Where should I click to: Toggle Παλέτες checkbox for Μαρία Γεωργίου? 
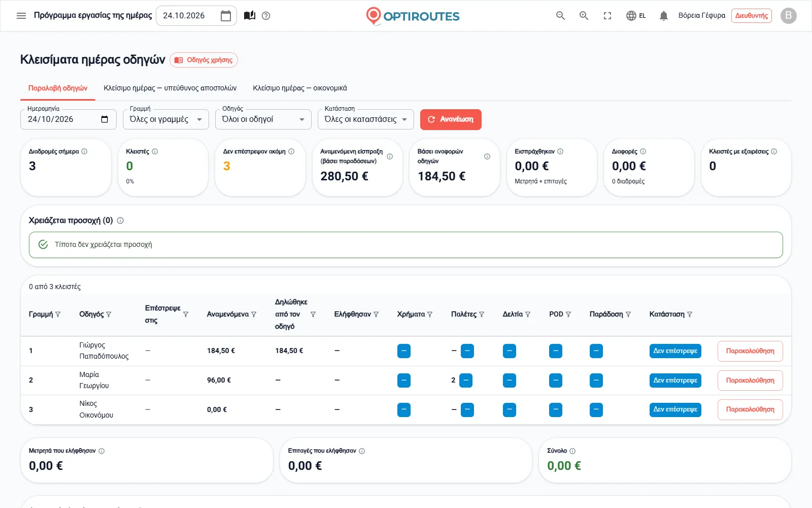tap(466, 380)
